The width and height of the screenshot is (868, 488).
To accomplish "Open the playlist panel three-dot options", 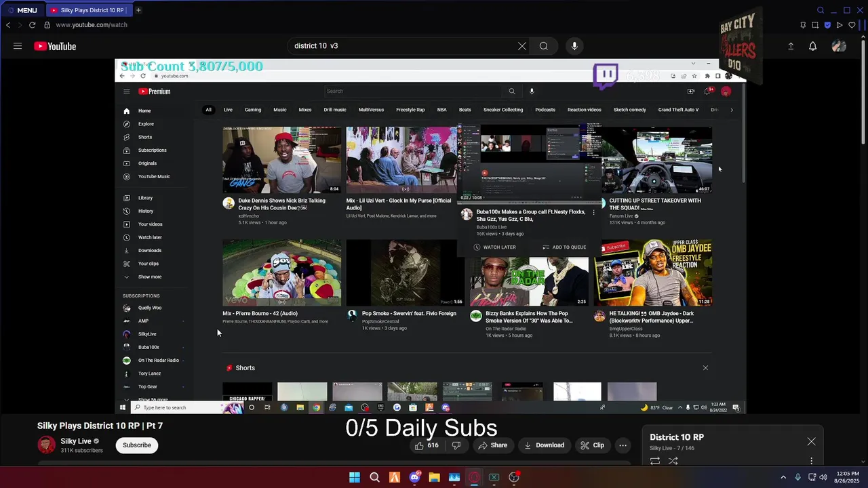I will tap(811, 461).
